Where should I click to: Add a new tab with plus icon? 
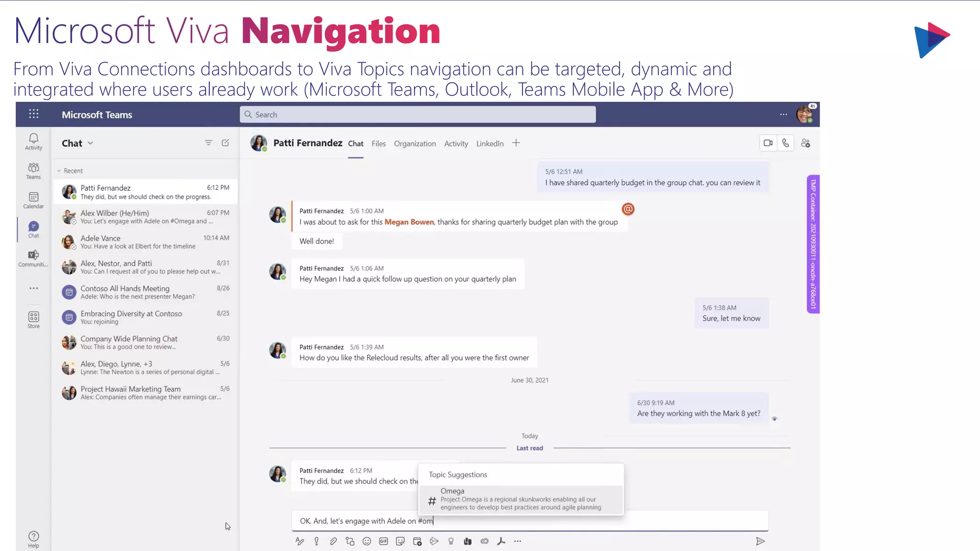[x=516, y=143]
